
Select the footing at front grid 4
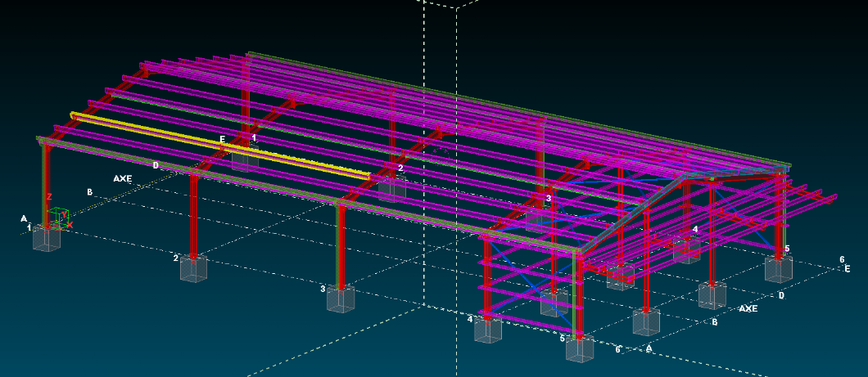pyautogui.click(x=487, y=330)
